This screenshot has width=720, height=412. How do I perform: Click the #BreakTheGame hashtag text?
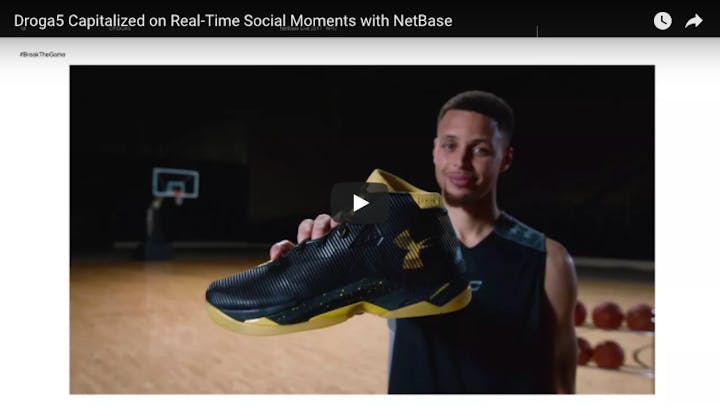tap(43, 54)
